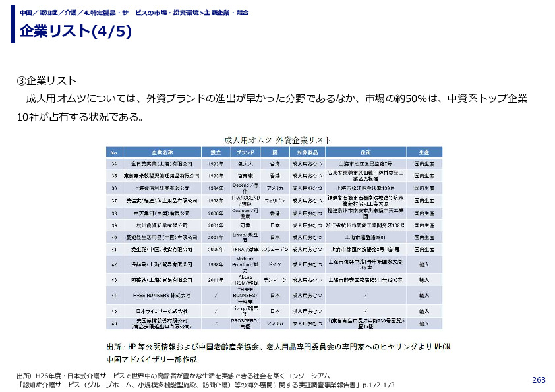The width and height of the screenshot is (555, 392).
Task: Click row number 37 in the table
Action: (x=114, y=200)
